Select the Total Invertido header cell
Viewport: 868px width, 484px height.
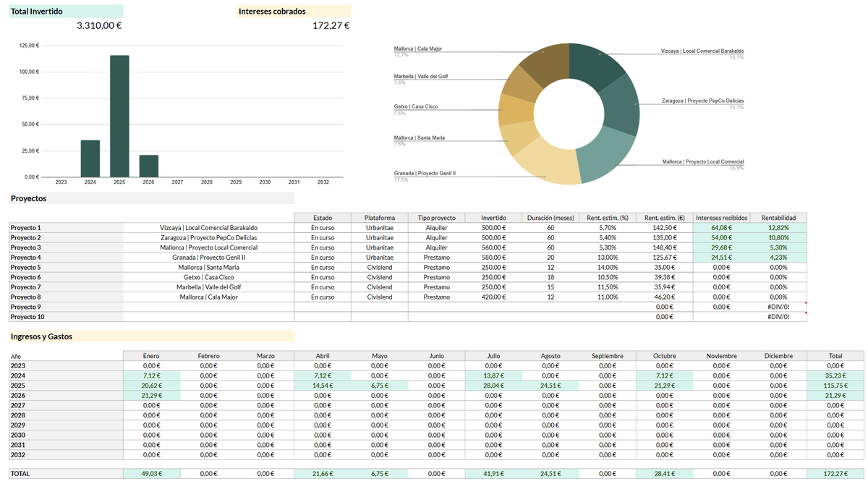66,12
